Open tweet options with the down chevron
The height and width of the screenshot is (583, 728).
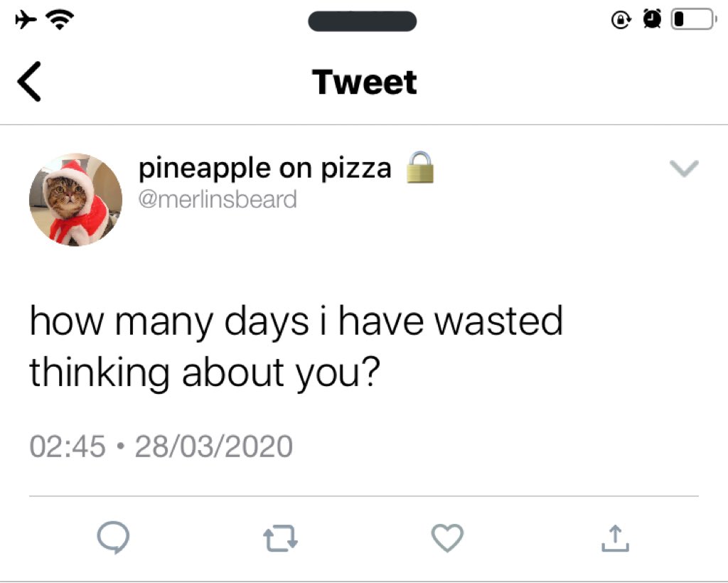685,168
